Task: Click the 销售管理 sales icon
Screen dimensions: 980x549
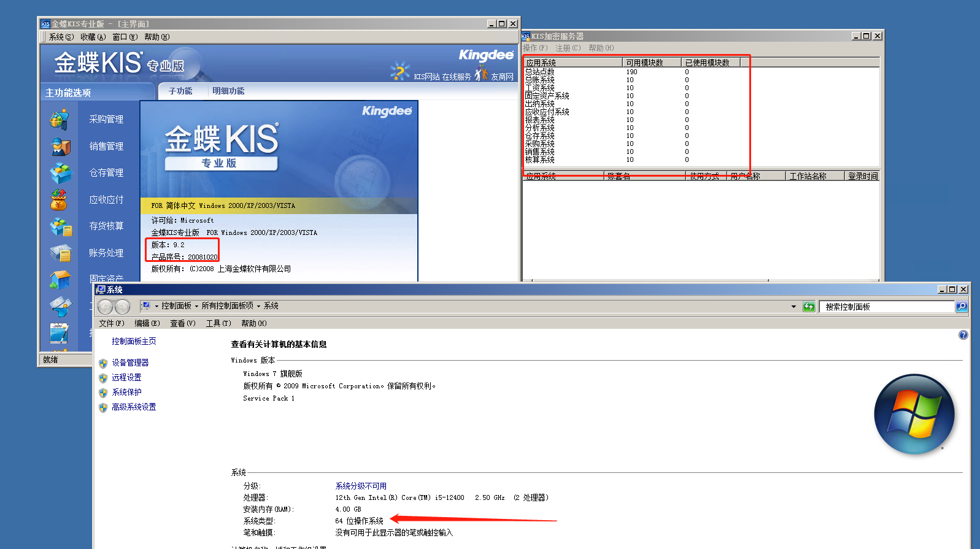Action: 60,147
